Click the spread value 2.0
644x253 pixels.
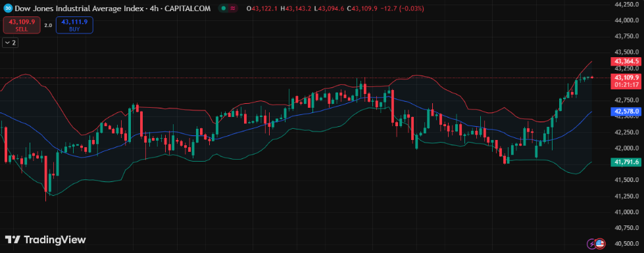coord(48,26)
